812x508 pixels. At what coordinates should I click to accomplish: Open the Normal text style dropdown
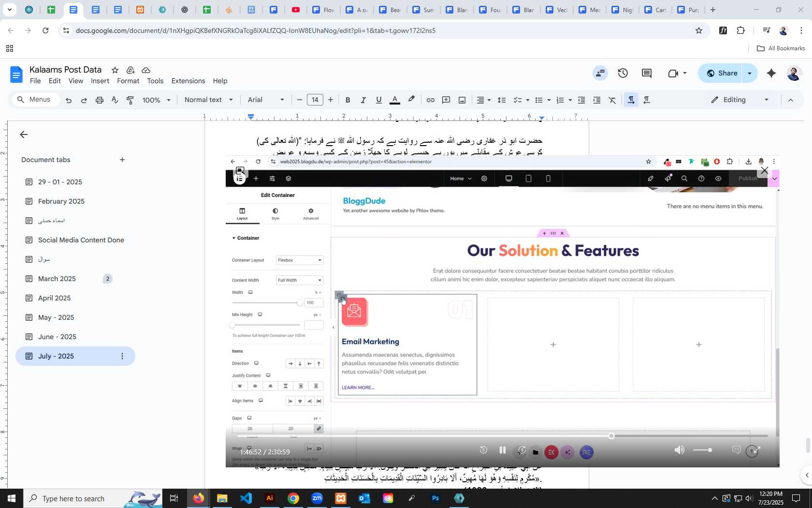(208, 100)
